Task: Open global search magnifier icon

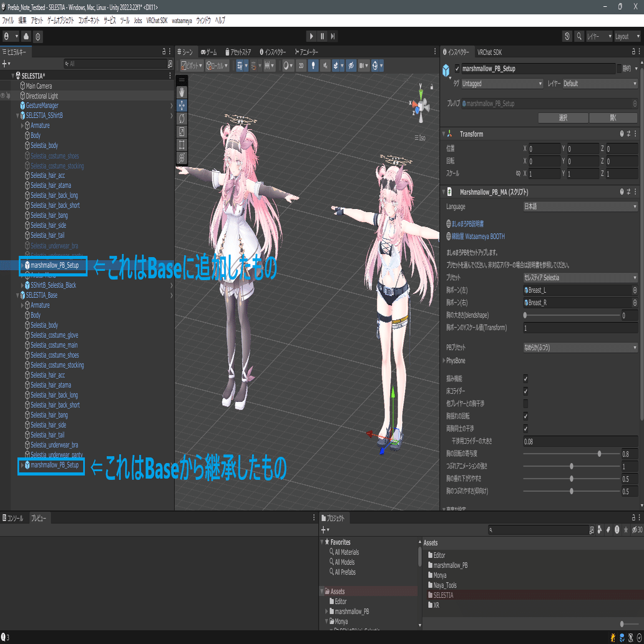Action: pos(579,37)
